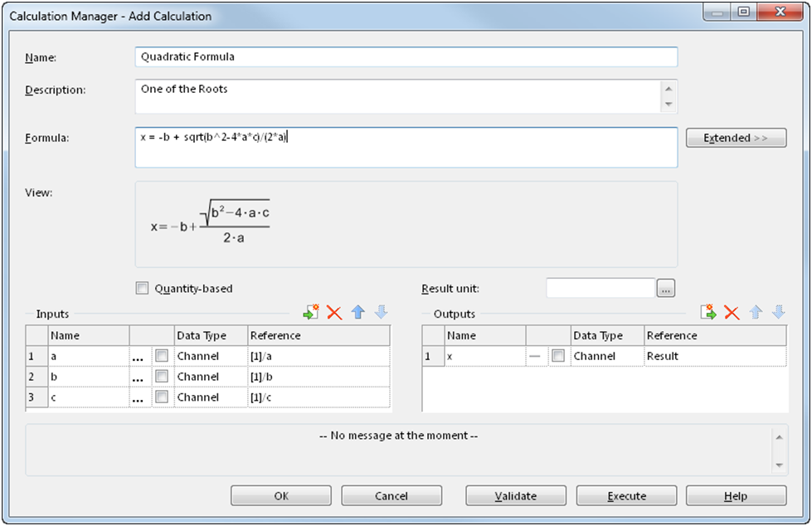Select the Reference cell of input c
This screenshot has width=812, height=526.
click(318, 397)
